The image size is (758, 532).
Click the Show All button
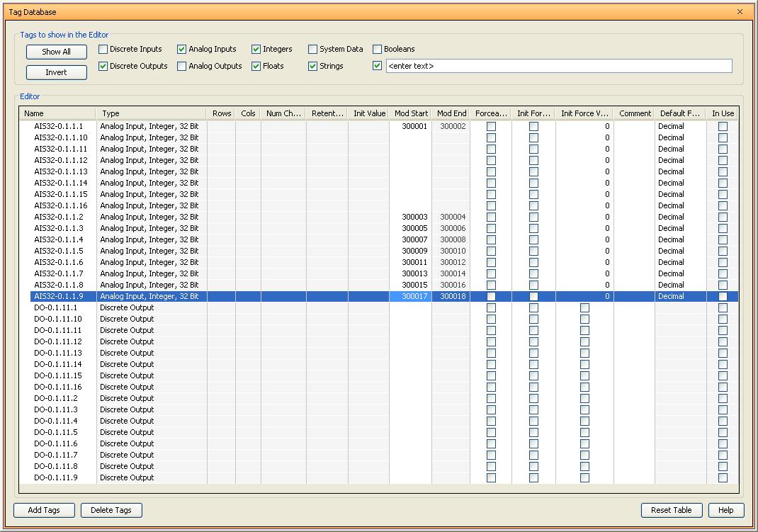pos(57,52)
